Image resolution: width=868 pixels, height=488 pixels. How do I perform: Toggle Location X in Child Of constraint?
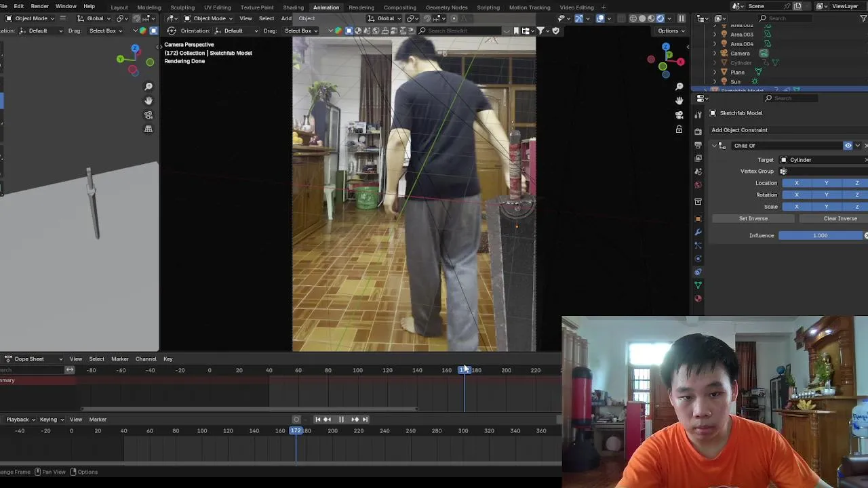797,183
